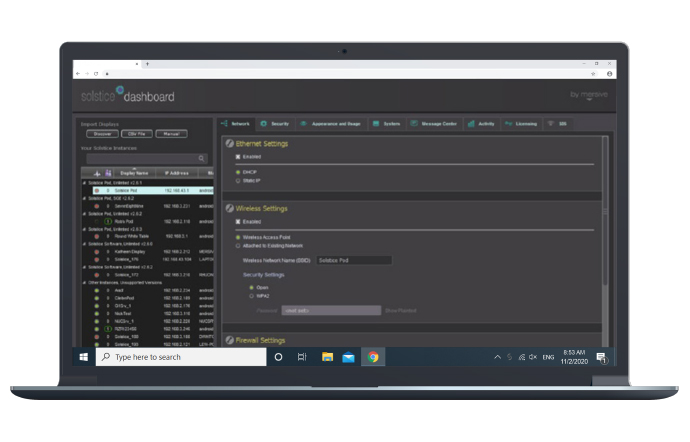Open Cortana circle on the taskbar

click(278, 357)
